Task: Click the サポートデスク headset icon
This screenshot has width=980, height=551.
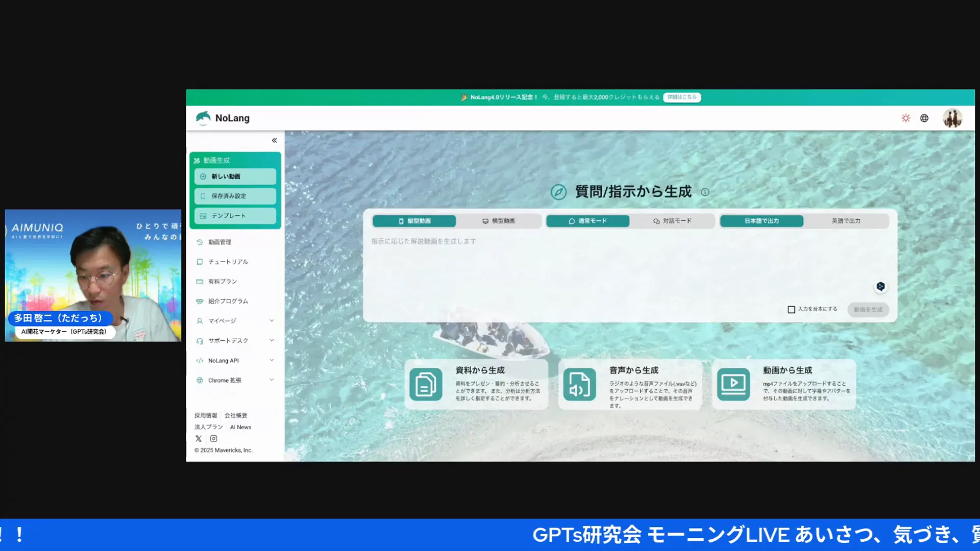Action: click(x=200, y=341)
